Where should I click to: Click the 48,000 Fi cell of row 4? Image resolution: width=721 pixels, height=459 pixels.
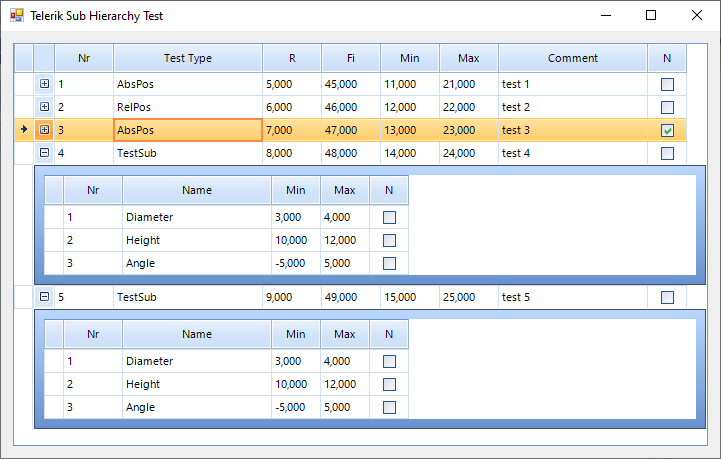[351, 153]
